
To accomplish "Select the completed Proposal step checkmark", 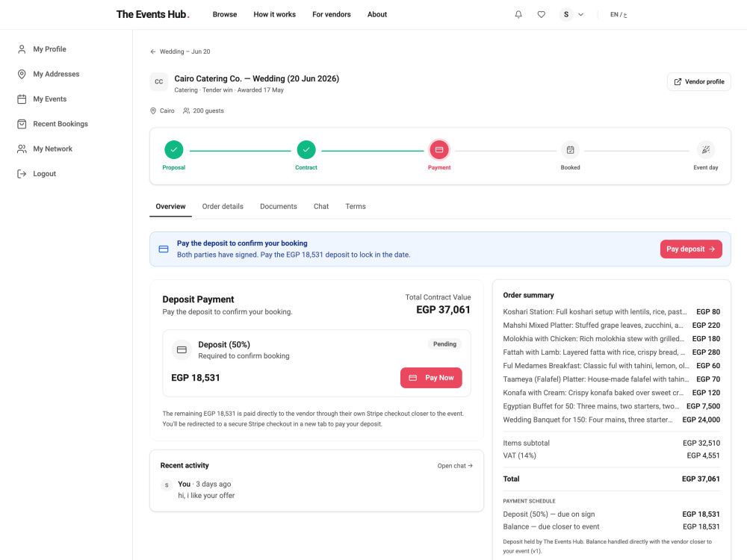I will (174, 149).
